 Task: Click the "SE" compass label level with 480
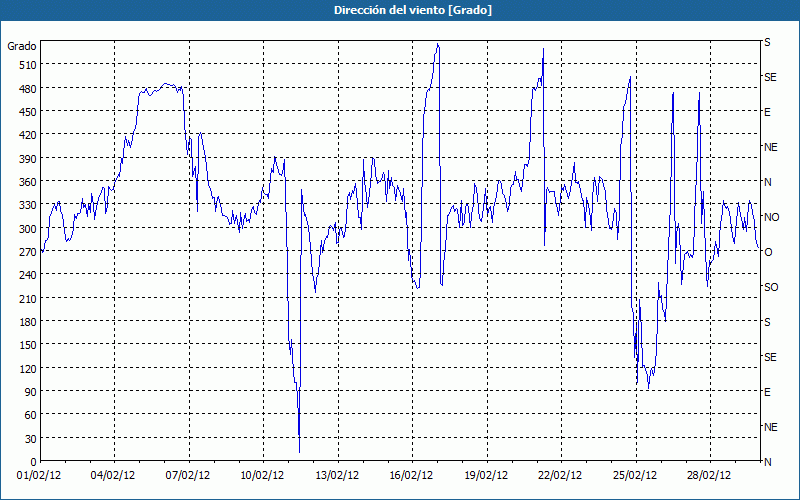click(770, 77)
